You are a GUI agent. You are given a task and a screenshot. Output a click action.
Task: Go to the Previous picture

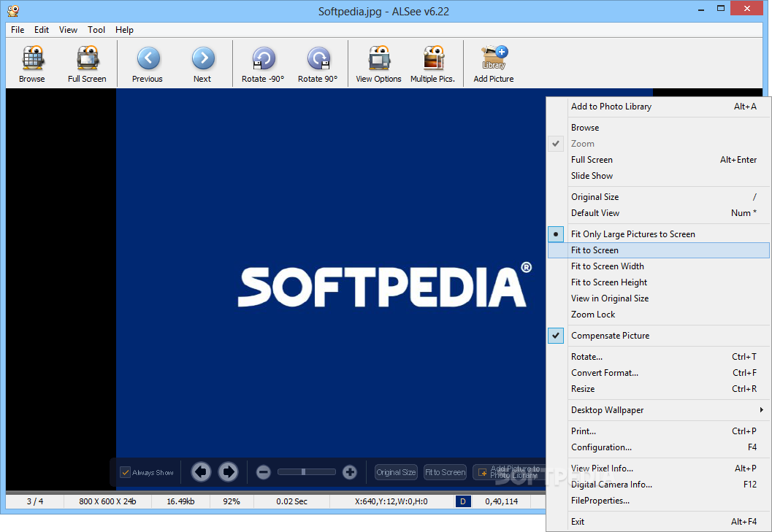click(x=148, y=64)
